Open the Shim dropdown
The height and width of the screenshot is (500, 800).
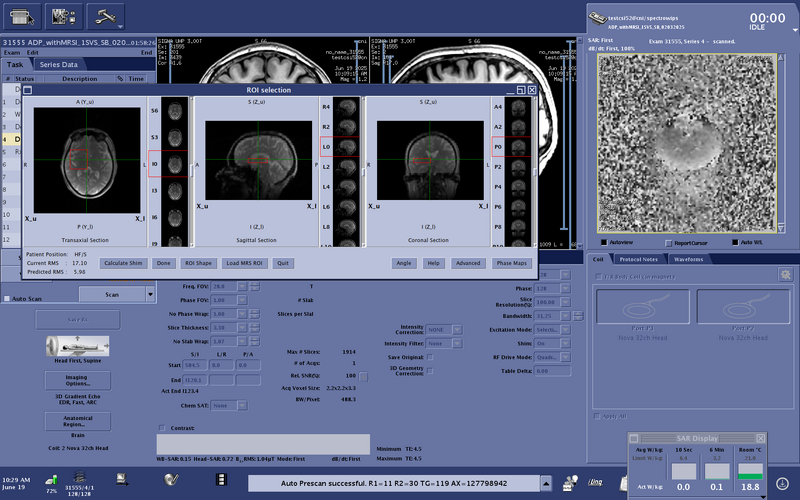tap(565, 343)
